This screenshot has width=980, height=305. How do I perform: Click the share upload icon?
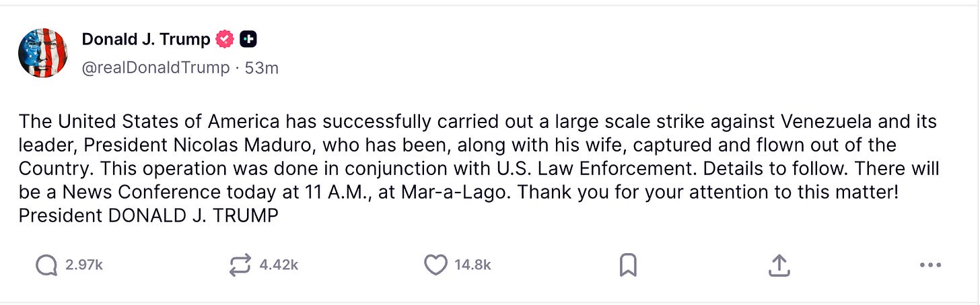click(779, 265)
